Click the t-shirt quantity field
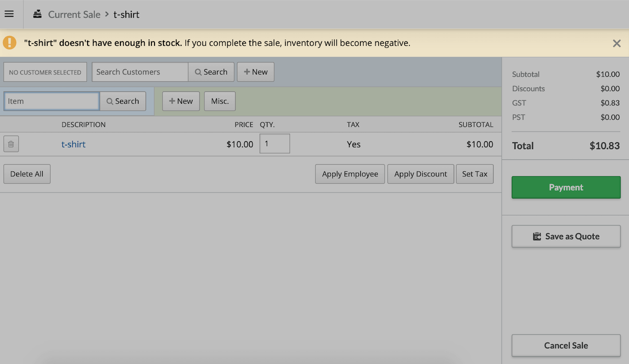The height and width of the screenshot is (364, 629). click(275, 144)
